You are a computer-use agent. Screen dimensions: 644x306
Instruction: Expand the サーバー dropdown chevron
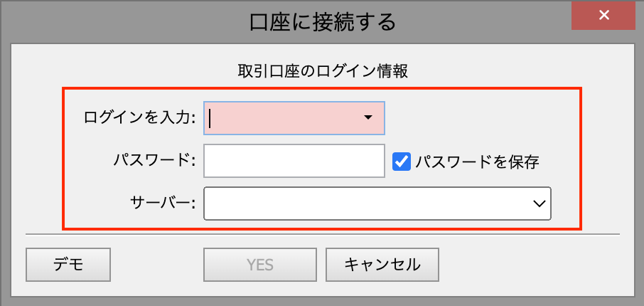coord(539,204)
